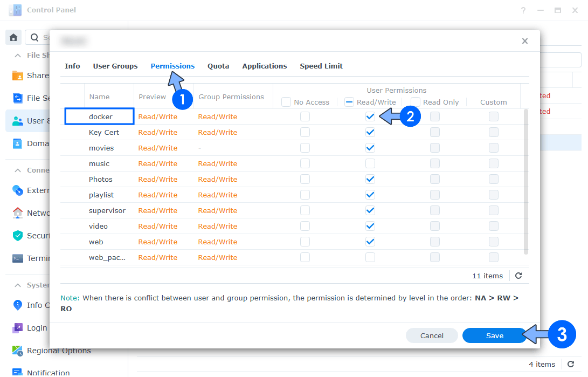
Task: Uncheck Read/Write for Key Cert folder
Action: 370,132
